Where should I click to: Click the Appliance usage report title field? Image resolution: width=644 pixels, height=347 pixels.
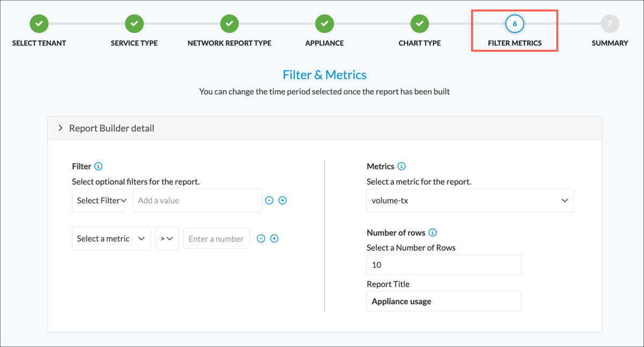click(x=444, y=301)
